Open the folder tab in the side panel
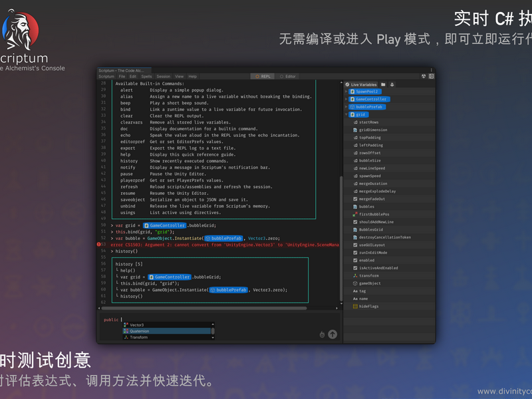 coord(383,84)
